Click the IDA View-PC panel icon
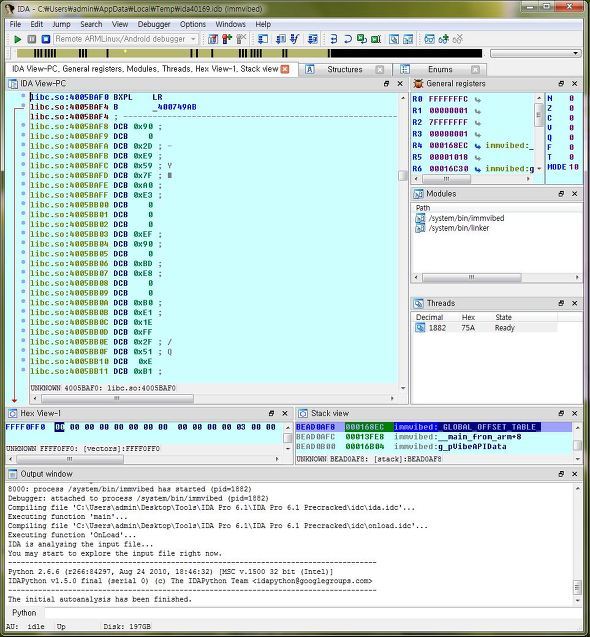 point(13,84)
